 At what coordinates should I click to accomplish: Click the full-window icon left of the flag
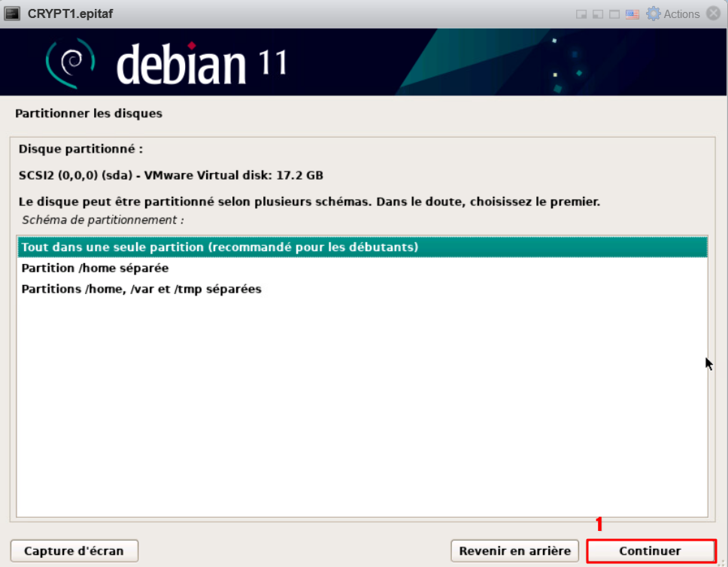pyautogui.click(x=614, y=14)
